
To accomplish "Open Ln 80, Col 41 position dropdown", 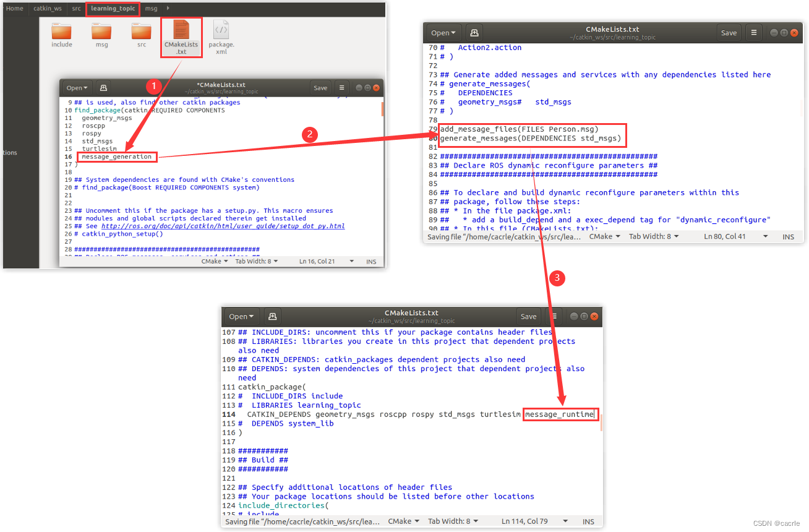I will (736, 236).
